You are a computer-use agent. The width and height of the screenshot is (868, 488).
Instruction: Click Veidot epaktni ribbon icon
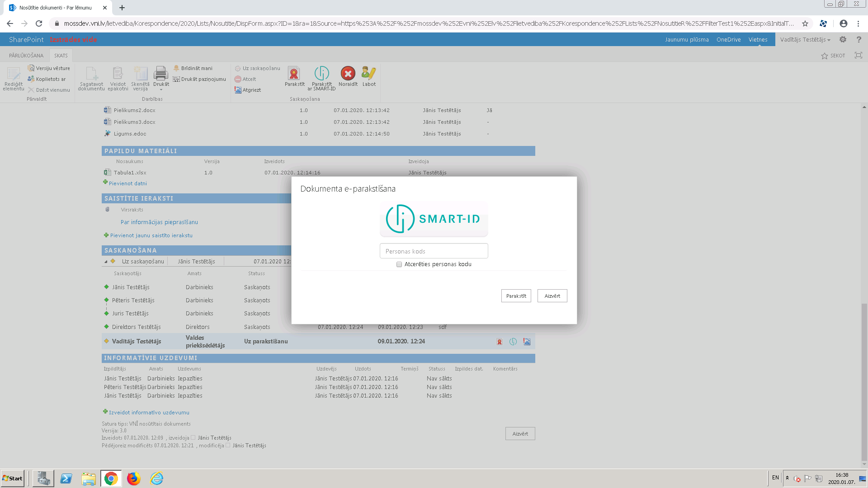(118, 78)
